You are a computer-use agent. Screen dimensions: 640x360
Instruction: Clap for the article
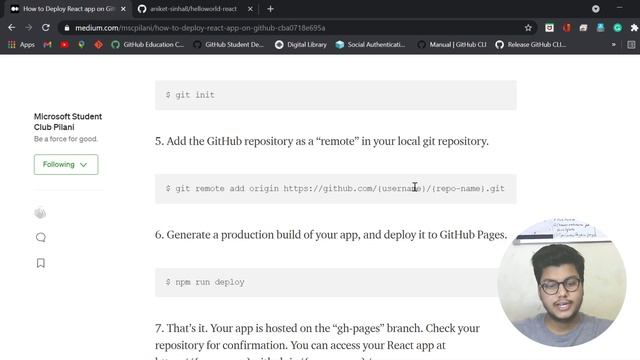40,213
